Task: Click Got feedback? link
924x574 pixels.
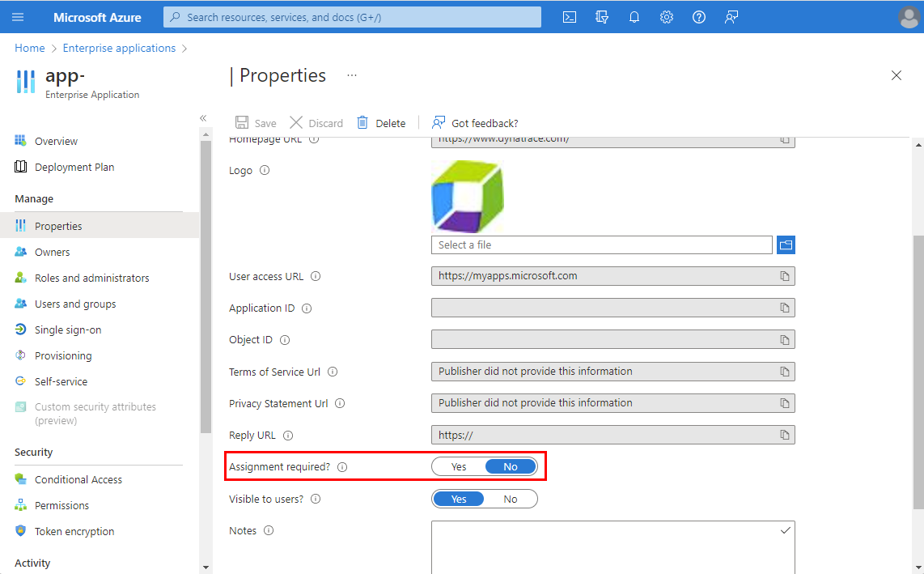Action: (475, 123)
